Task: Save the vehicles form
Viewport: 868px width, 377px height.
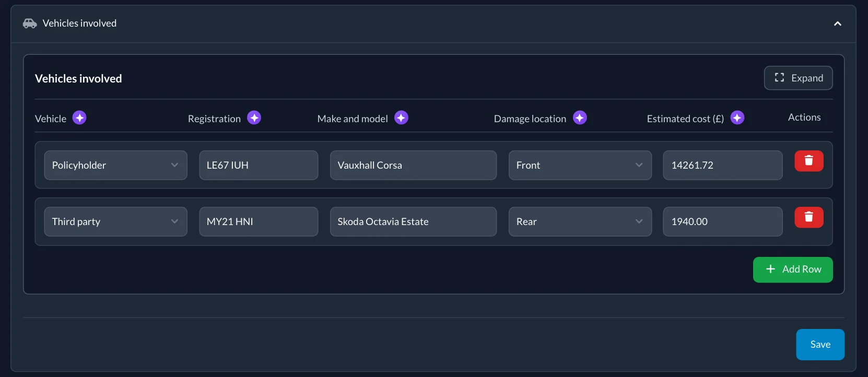Action: point(820,345)
